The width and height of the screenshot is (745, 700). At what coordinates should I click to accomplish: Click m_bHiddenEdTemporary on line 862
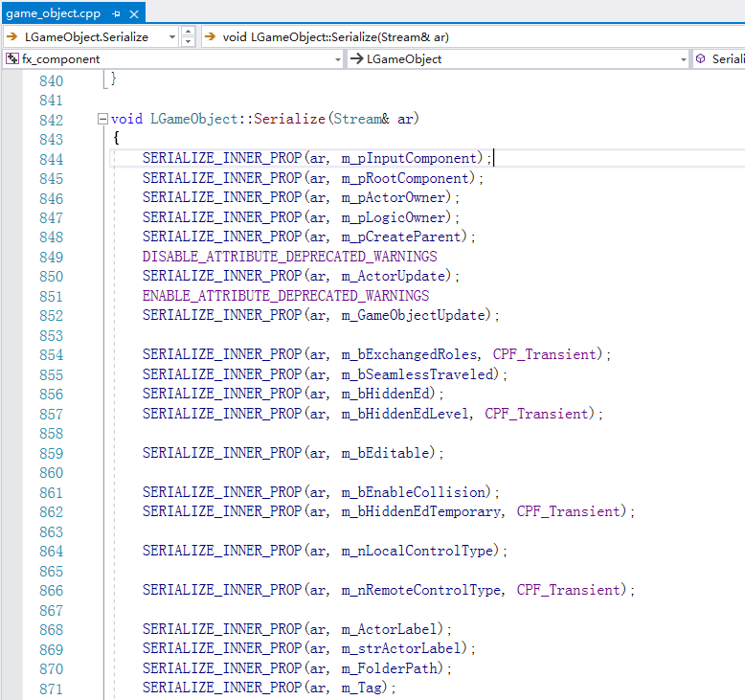click(x=421, y=511)
